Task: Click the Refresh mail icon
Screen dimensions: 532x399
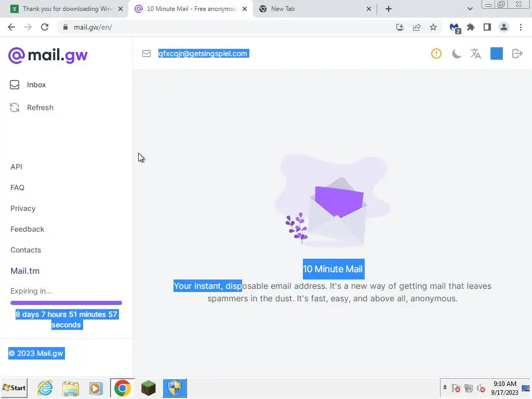Action: click(15, 108)
